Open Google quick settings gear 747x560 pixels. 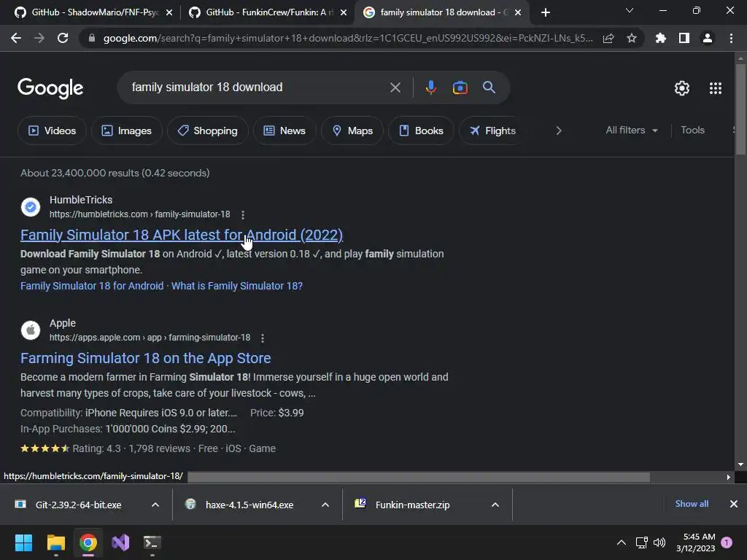click(682, 88)
